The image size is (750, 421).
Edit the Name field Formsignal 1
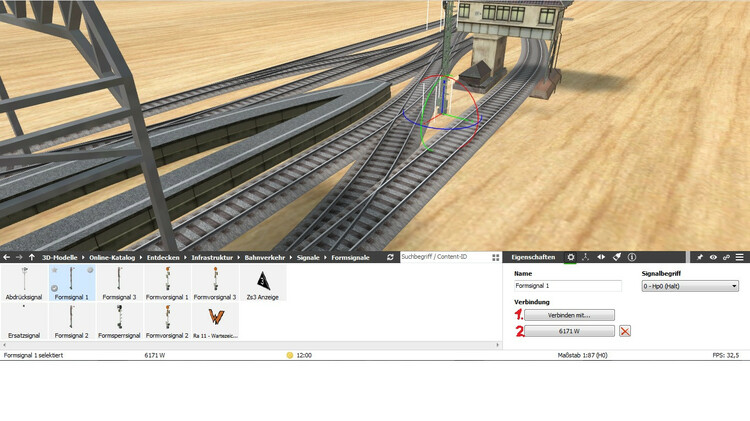pyautogui.click(x=568, y=286)
